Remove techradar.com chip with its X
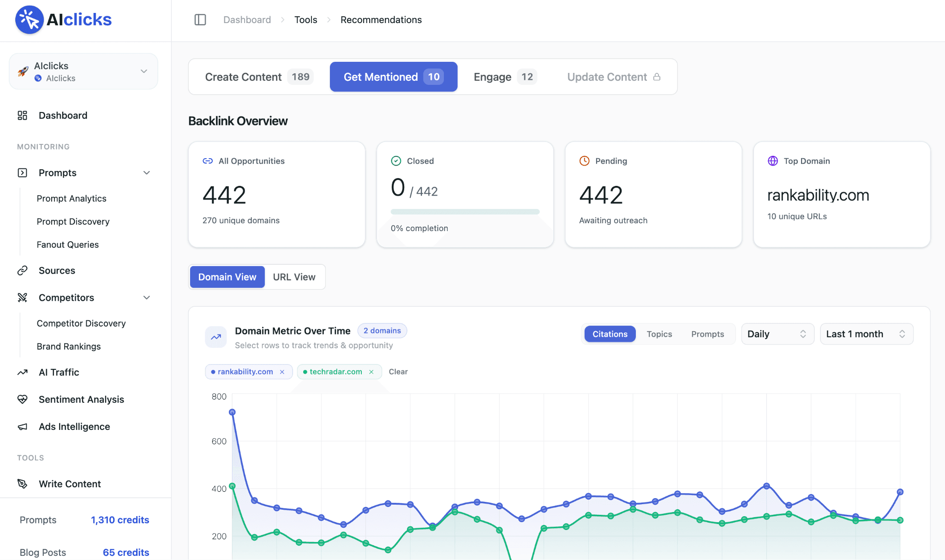The height and width of the screenshot is (560, 945). pyautogui.click(x=371, y=372)
